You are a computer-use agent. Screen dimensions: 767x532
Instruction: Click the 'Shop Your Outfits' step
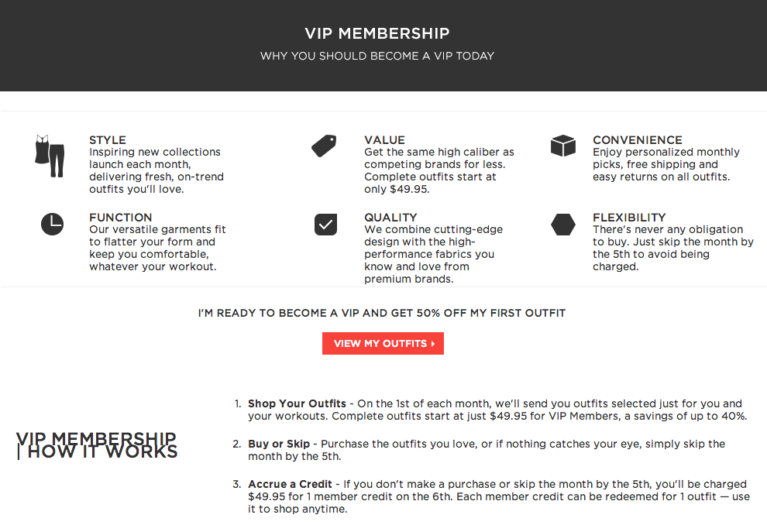pos(297,403)
